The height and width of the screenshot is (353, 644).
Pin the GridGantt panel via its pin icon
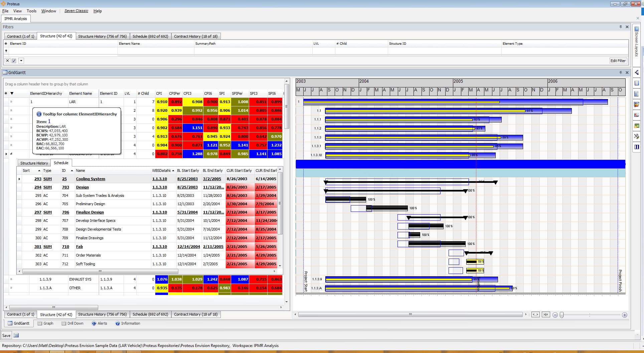point(621,72)
